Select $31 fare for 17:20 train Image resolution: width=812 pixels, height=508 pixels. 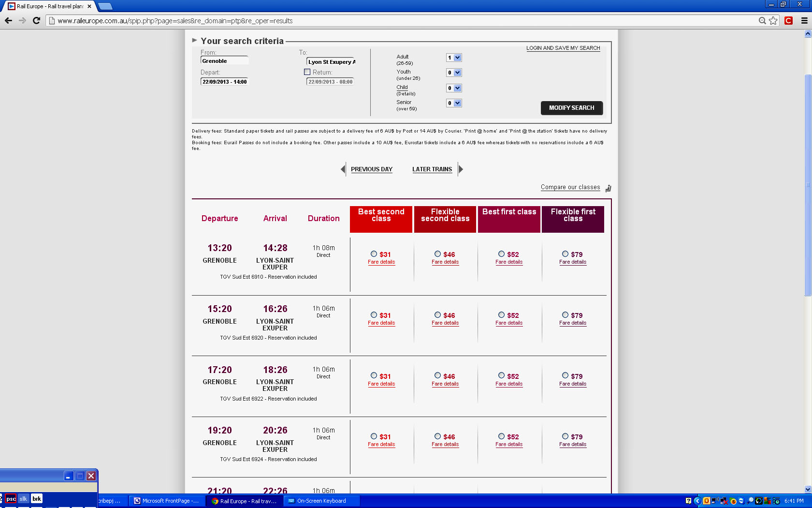click(374, 375)
